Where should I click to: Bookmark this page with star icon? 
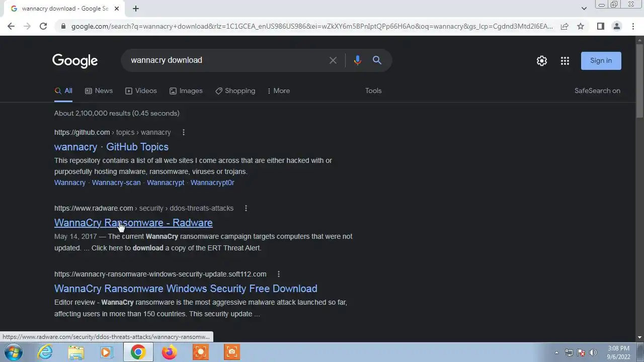(x=581, y=26)
